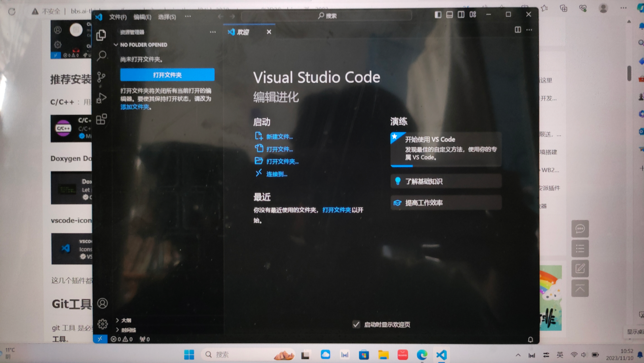Open the Explorer view in activity bar
644x363 pixels.
pos(101,35)
